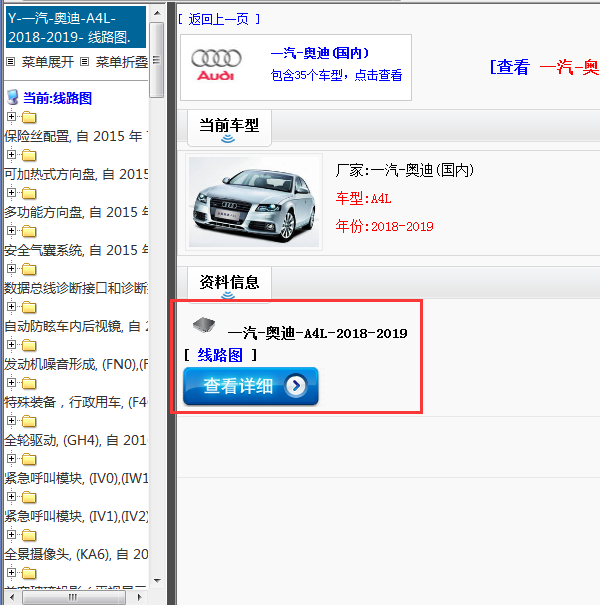This screenshot has width=600, height=605.
Task: Click the silver Audi A4L car thumbnail
Action: (x=255, y=200)
